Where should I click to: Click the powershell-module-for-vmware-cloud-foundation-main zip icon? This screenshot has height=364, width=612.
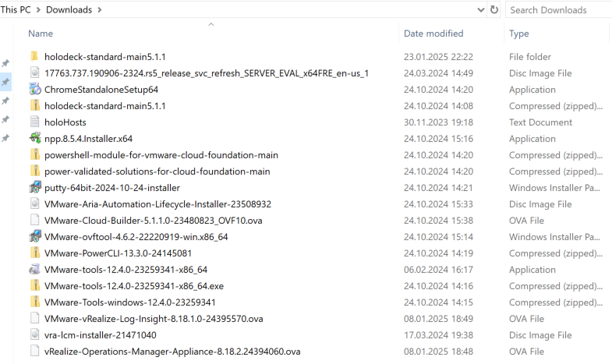35,155
